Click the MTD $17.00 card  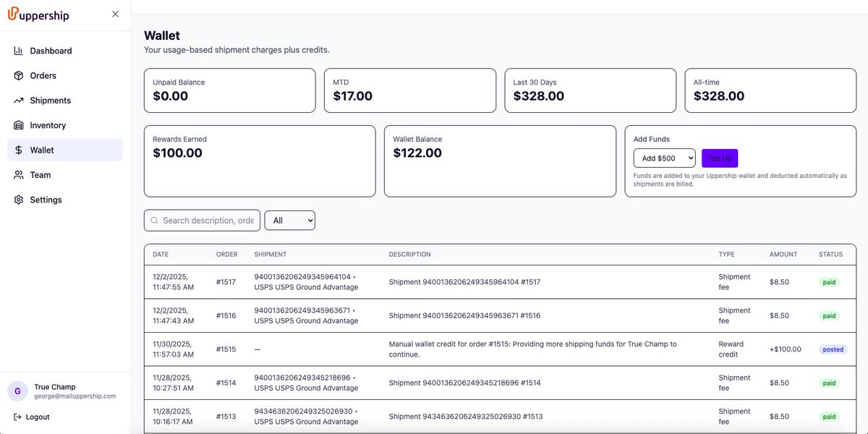[x=410, y=90]
